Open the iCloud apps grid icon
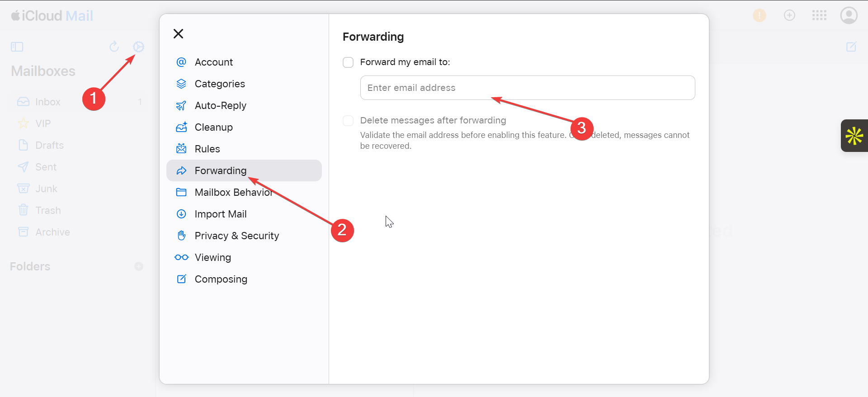Viewport: 868px width, 397px height. (819, 15)
